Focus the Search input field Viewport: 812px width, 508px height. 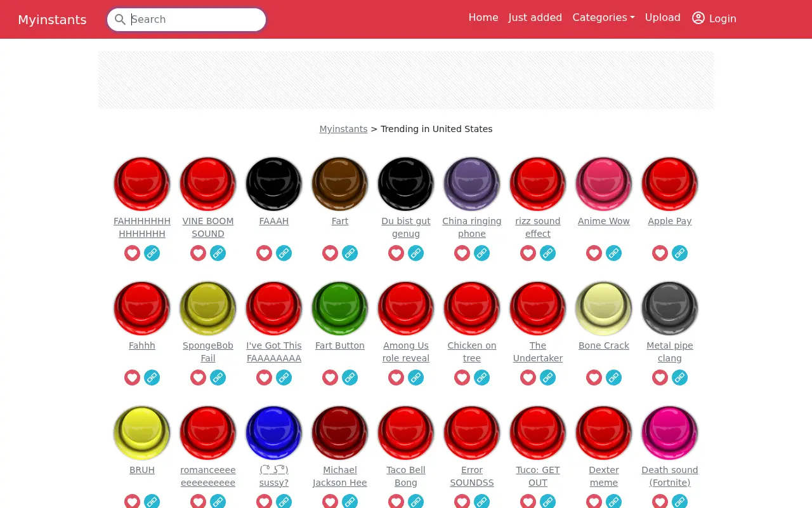[x=187, y=20]
